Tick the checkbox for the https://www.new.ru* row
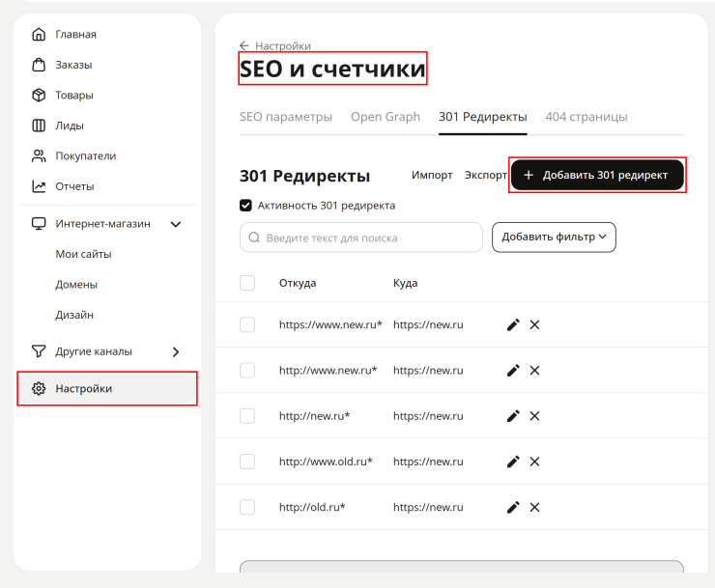The image size is (715, 588). pyautogui.click(x=247, y=324)
